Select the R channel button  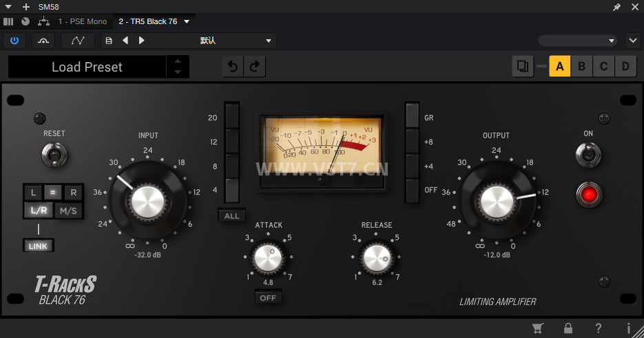[x=73, y=192]
